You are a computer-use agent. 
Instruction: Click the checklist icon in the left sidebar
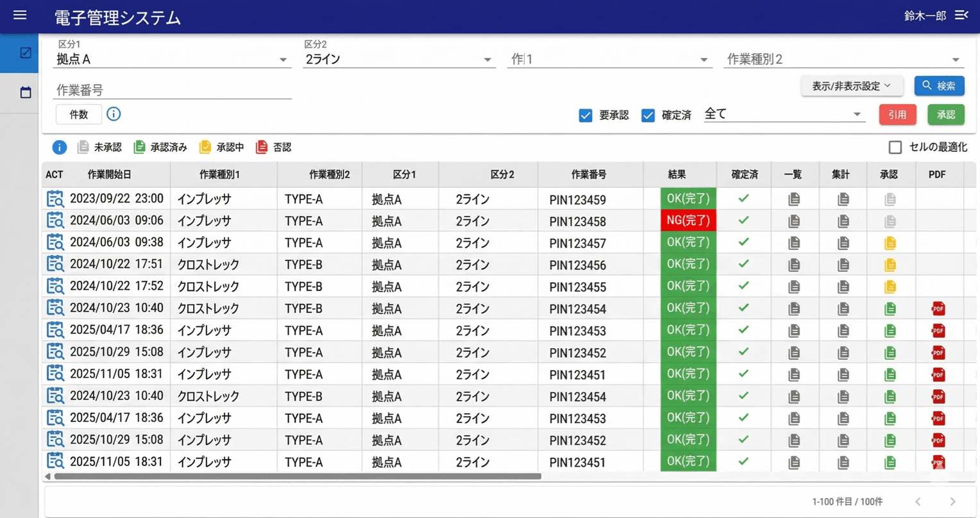click(26, 53)
